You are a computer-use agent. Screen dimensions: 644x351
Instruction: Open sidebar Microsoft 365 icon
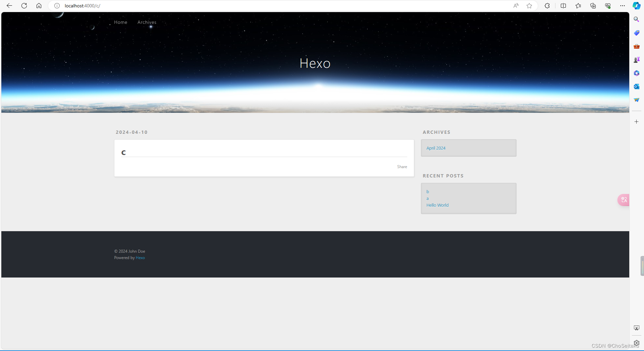coord(636,73)
